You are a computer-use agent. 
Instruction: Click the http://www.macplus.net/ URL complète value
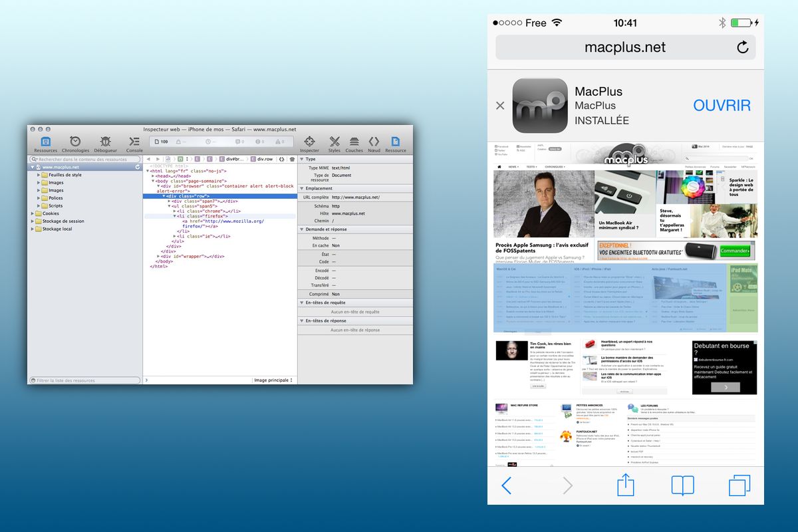(355, 198)
